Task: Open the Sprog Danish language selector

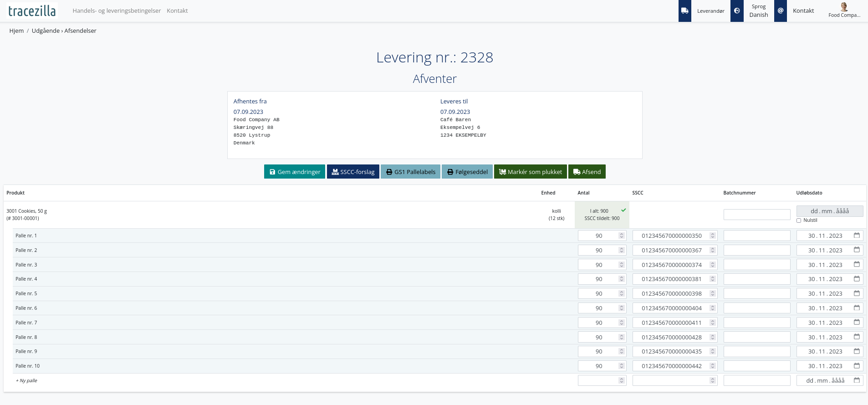Action: coord(758,11)
